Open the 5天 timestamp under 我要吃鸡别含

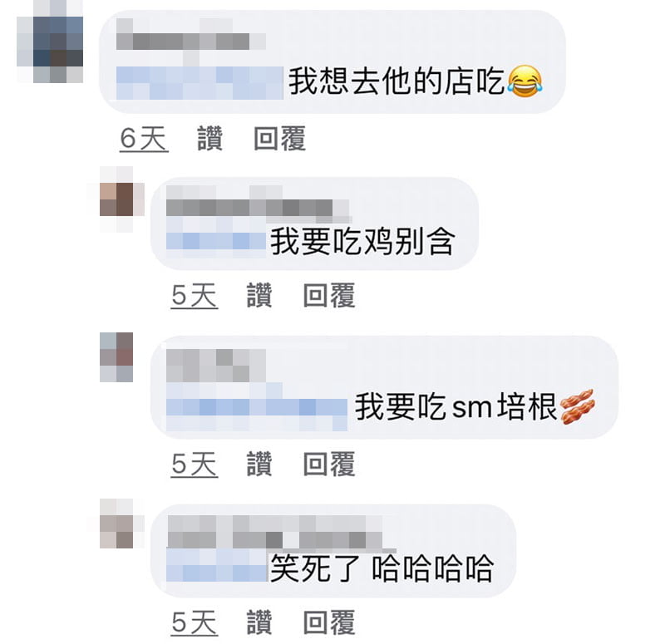(195, 296)
